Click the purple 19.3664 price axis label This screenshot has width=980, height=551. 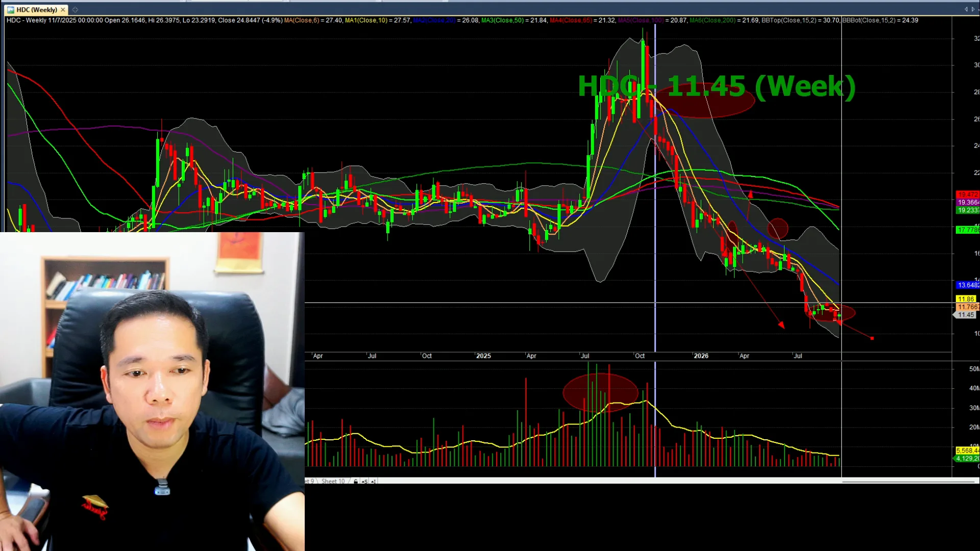pyautogui.click(x=967, y=202)
